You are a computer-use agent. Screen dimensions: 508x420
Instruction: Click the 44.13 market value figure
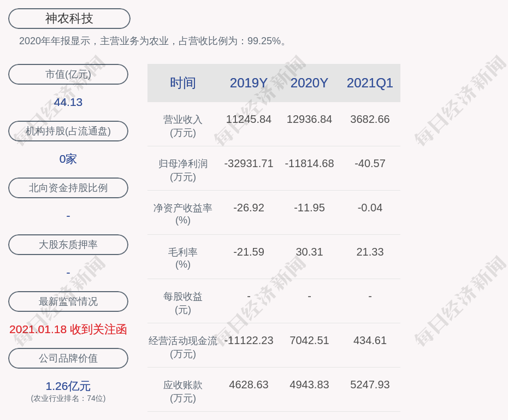click(x=68, y=102)
